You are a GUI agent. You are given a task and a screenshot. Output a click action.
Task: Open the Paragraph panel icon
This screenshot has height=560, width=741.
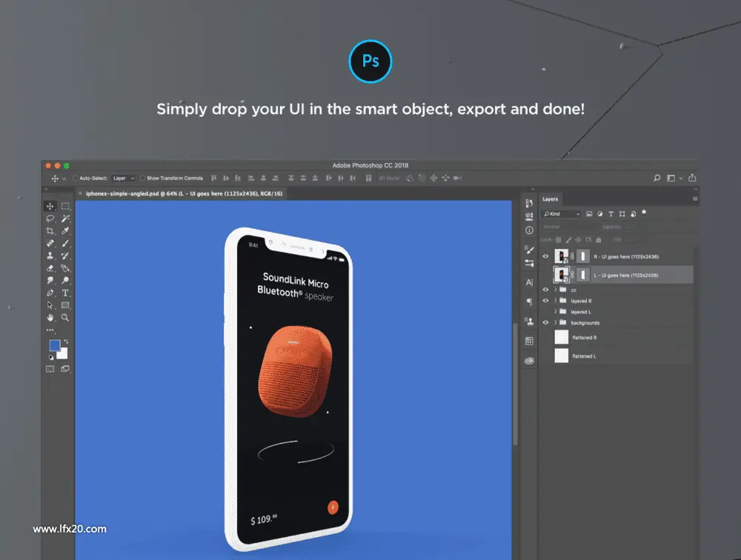tap(529, 301)
